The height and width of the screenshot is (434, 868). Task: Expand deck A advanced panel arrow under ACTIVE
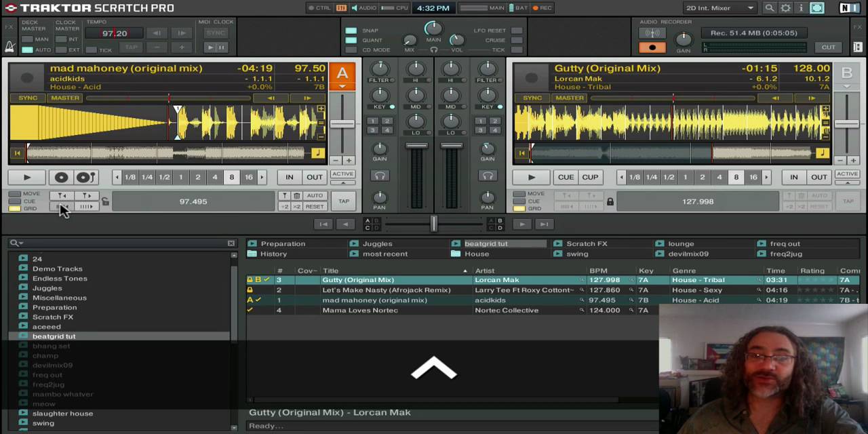click(x=342, y=182)
